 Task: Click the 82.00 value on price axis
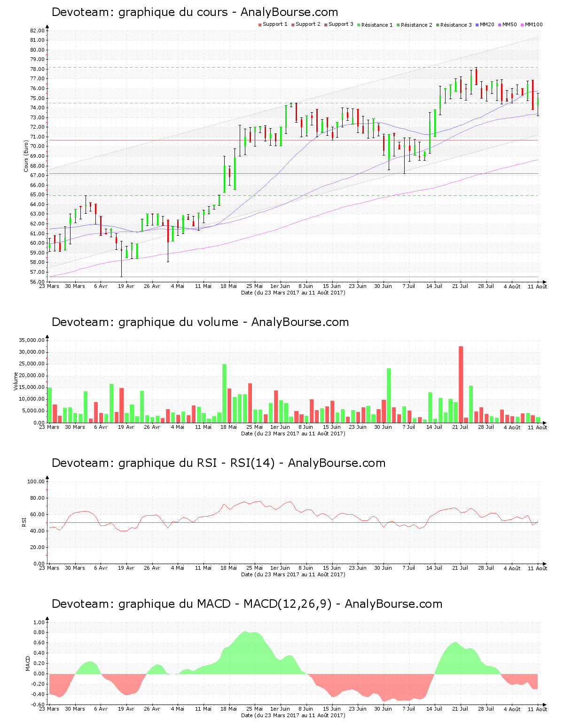37,31
